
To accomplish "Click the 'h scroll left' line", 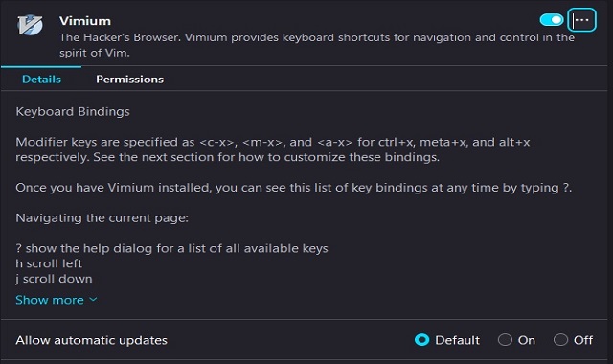I will [49, 263].
